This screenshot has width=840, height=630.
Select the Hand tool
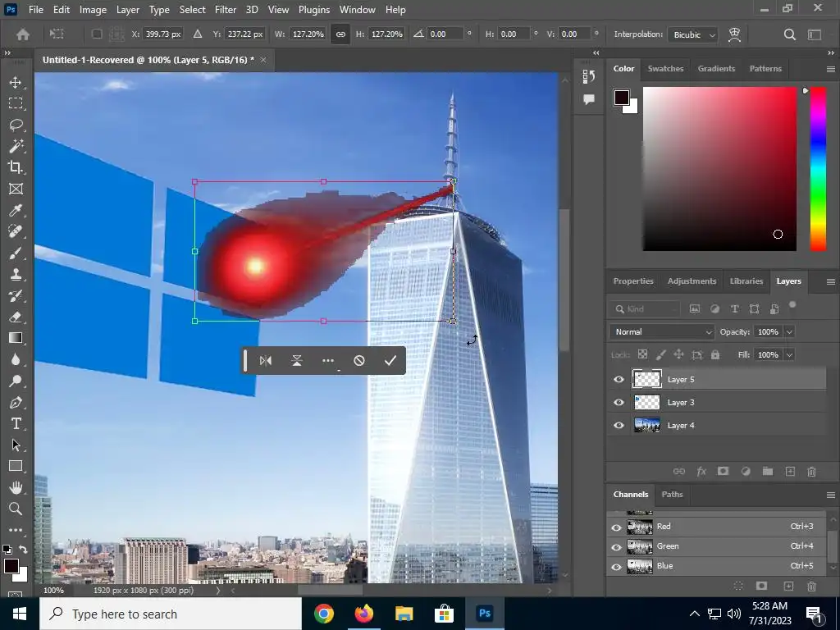(16, 487)
